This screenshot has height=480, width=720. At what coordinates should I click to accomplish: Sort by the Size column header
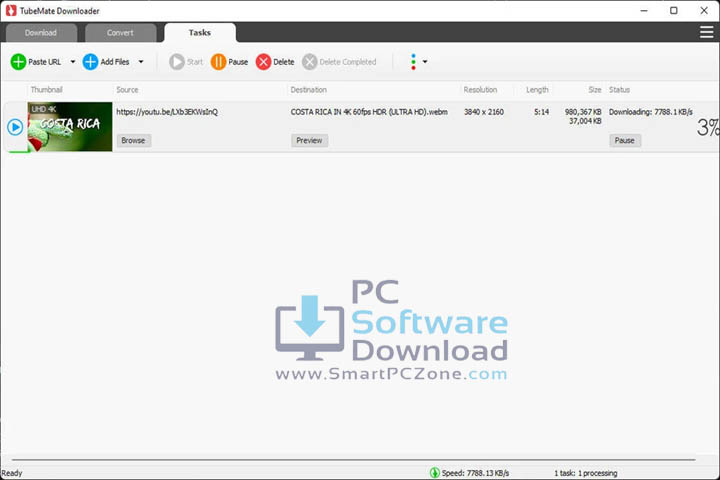click(x=595, y=90)
